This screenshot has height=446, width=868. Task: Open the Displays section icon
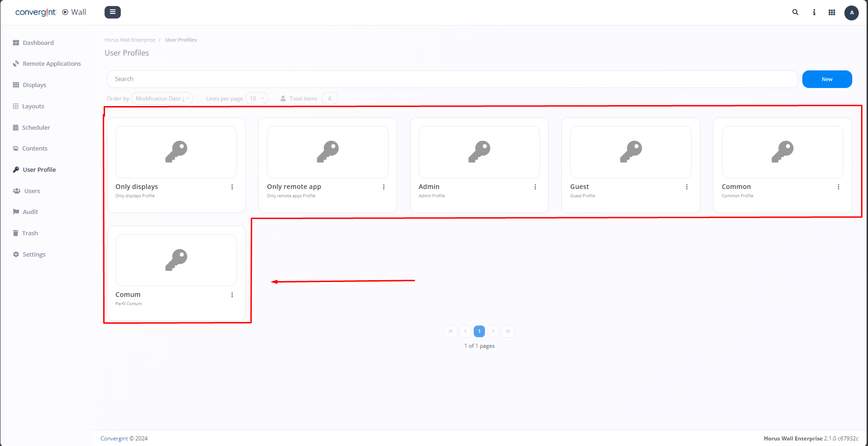click(16, 85)
